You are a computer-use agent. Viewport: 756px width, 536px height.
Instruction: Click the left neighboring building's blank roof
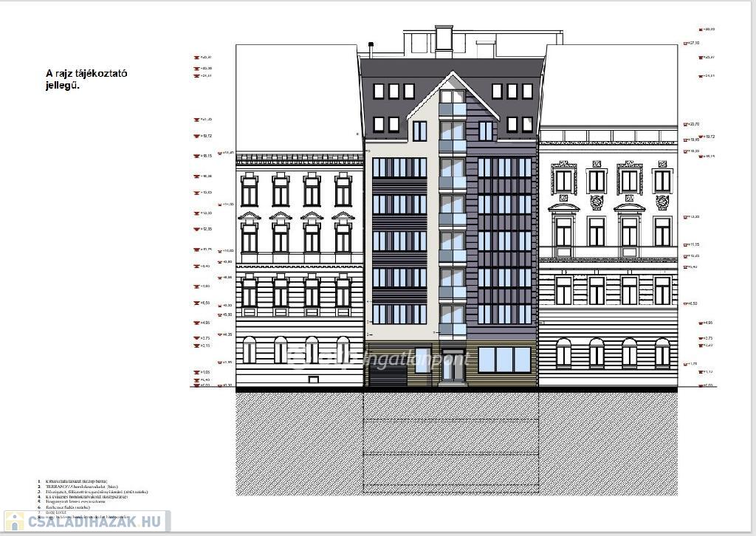tap(295, 96)
